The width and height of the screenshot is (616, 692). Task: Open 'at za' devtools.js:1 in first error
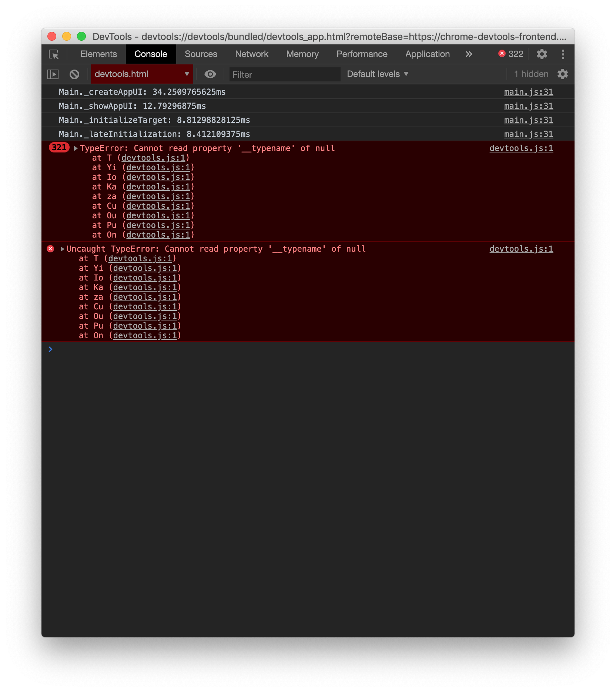158,196
